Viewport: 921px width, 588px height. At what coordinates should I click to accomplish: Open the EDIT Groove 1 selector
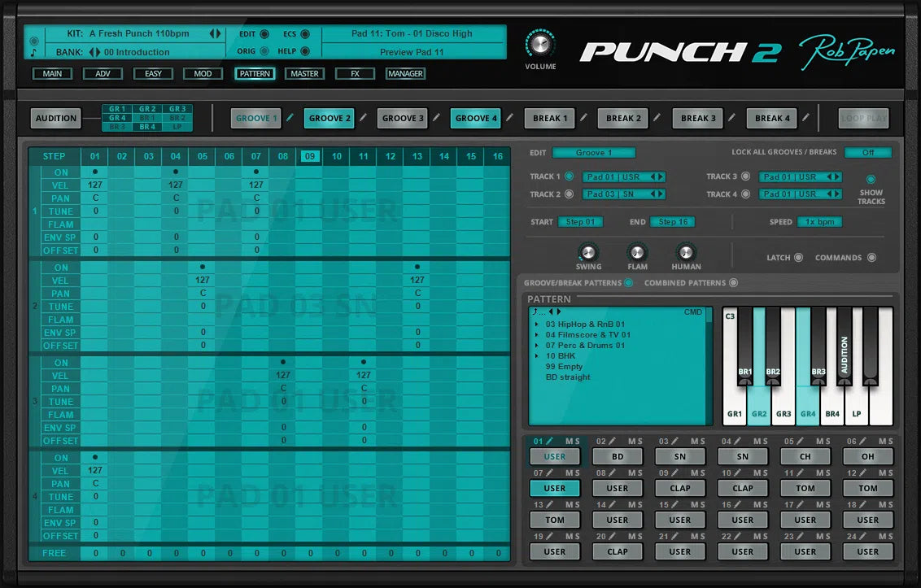594,152
